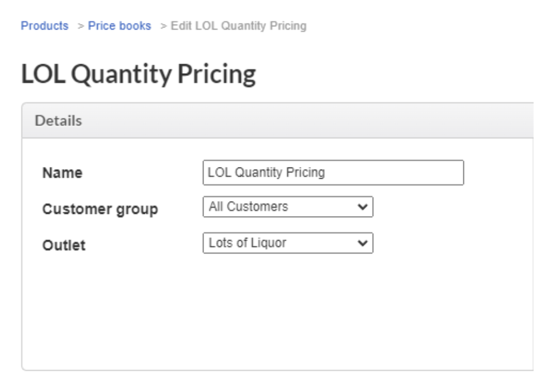Click the Details panel header
Viewport: 560px width, 392px height.
(58, 121)
